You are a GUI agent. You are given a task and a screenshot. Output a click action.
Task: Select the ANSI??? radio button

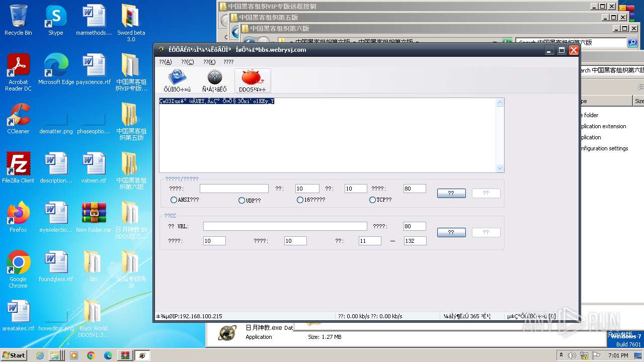tap(185, 200)
